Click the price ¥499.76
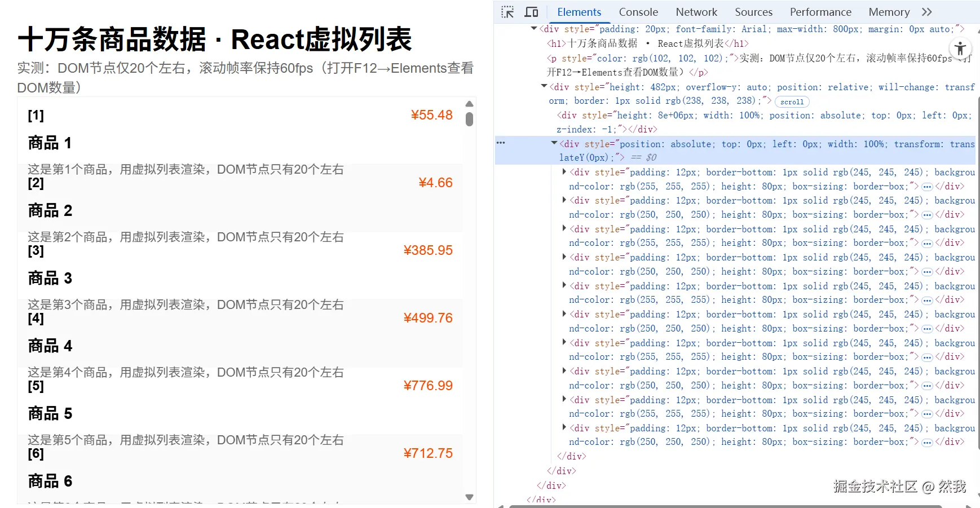The width and height of the screenshot is (980, 508). tap(428, 318)
